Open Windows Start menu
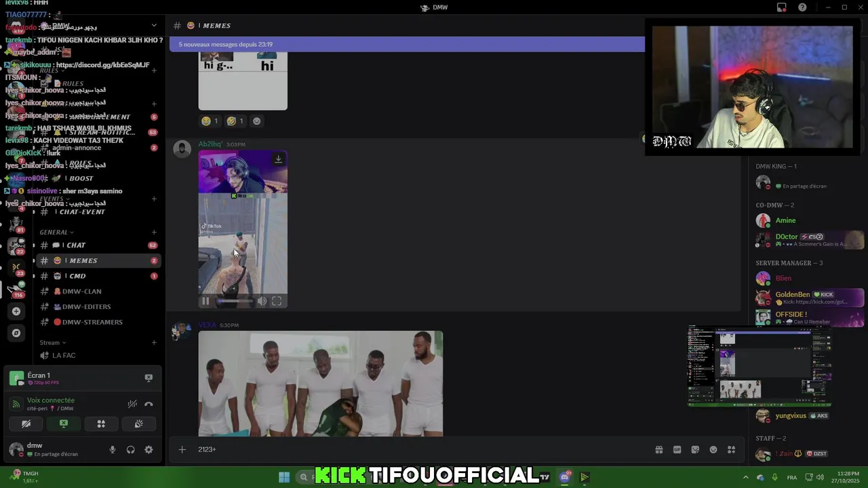 [x=284, y=477]
